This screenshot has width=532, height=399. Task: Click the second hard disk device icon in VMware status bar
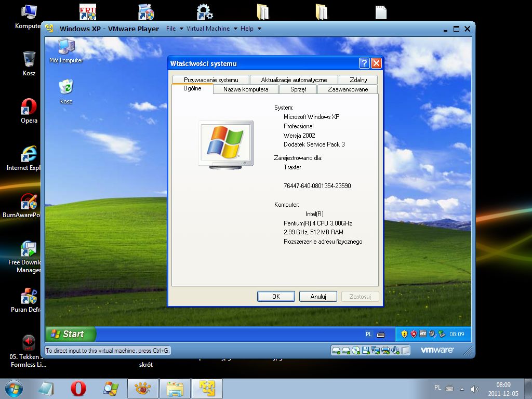[x=345, y=351]
